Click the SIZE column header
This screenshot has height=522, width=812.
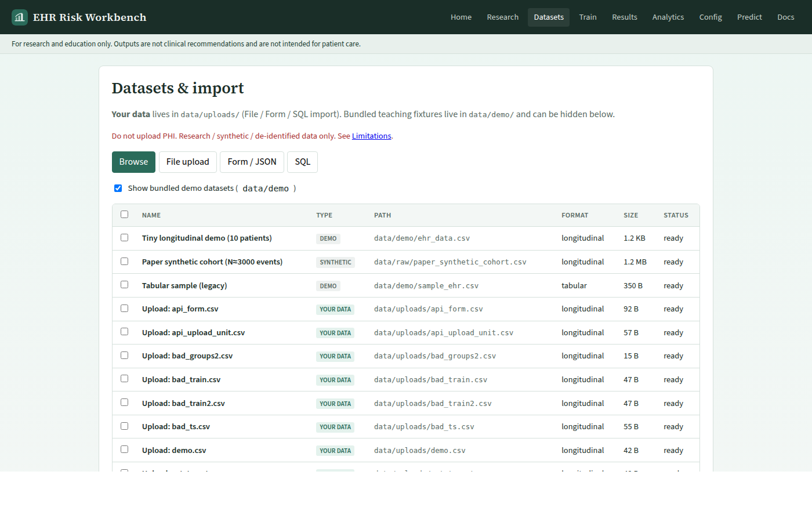(631, 215)
